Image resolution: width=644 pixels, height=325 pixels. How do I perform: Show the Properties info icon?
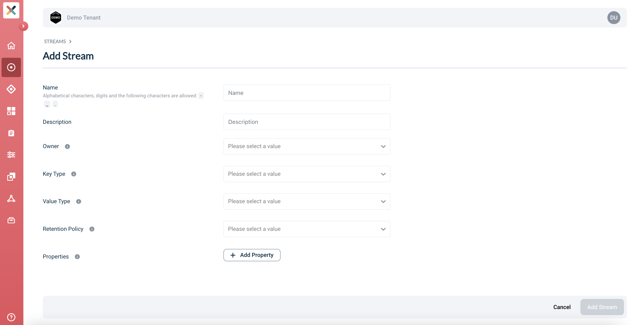(x=77, y=257)
